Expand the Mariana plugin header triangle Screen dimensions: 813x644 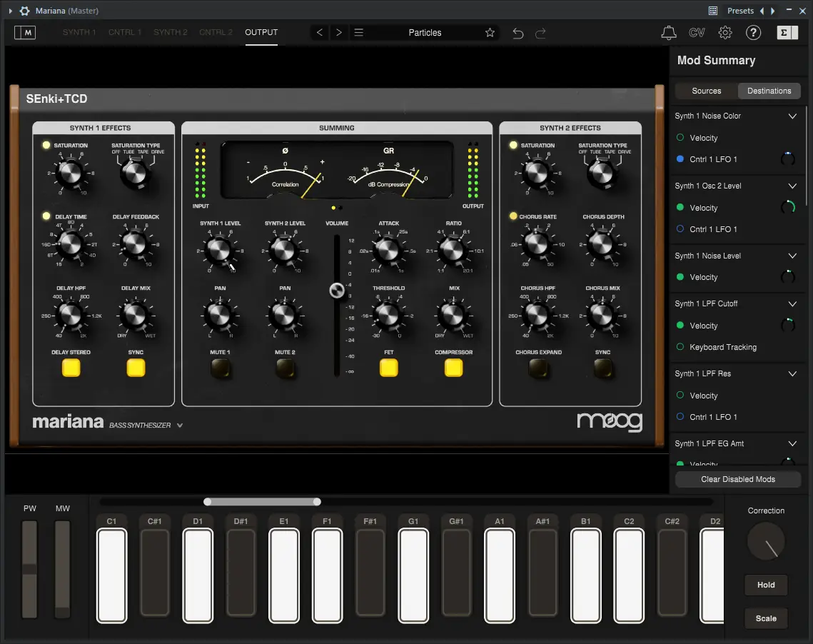11,11
